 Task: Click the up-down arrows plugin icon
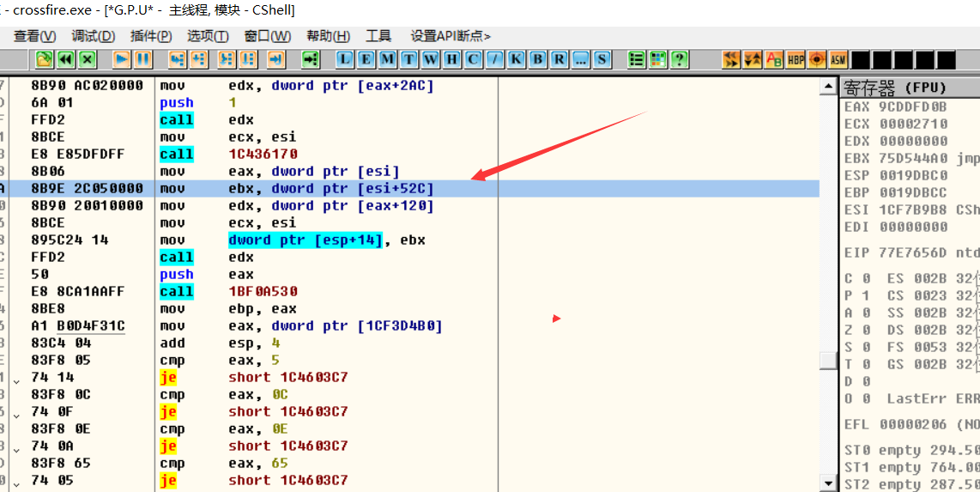753,59
